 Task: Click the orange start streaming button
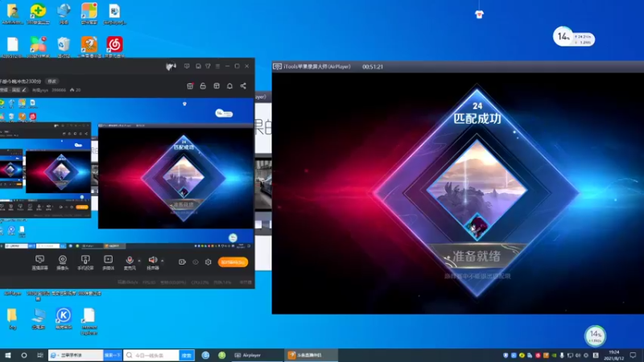click(x=233, y=262)
